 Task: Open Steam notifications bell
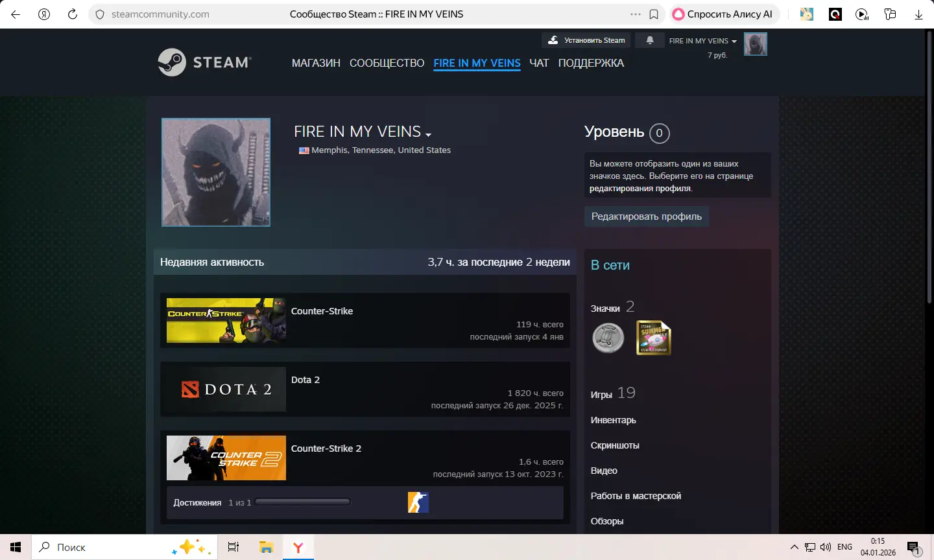coord(649,40)
